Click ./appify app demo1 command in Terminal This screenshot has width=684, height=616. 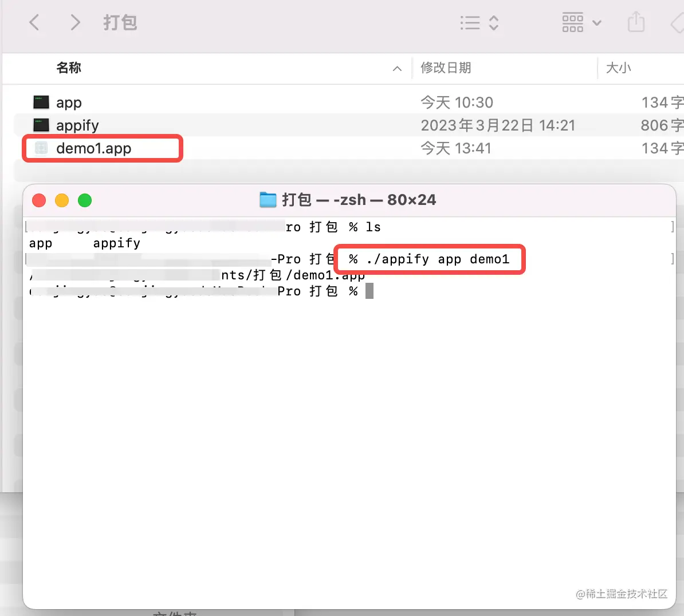(x=438, y=259)
